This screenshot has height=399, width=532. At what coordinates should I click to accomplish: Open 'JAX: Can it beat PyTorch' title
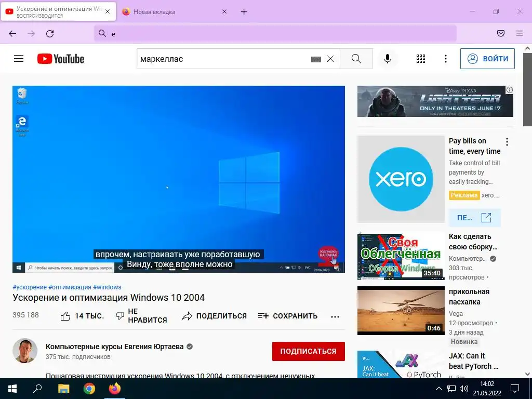tap(474, 361)
